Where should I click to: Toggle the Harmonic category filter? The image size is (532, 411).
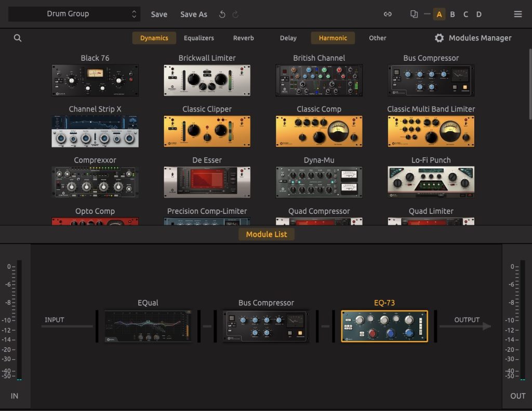tap(332, 38)
